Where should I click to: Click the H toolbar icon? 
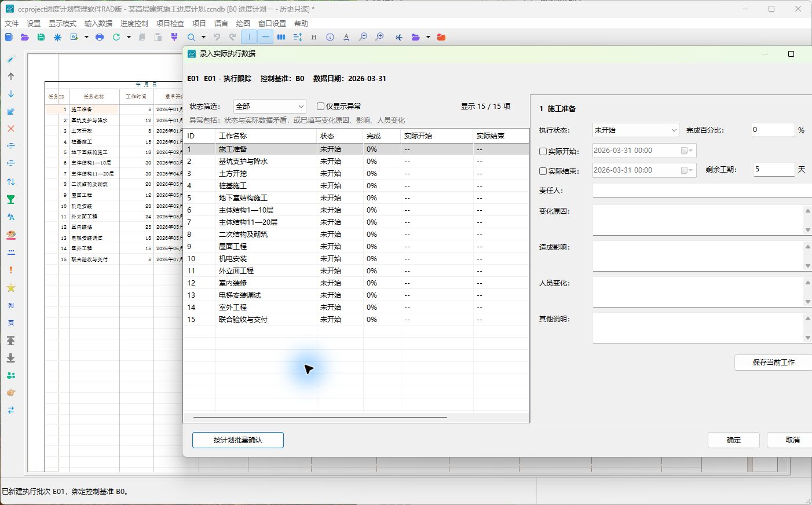[x=314, y=37]
